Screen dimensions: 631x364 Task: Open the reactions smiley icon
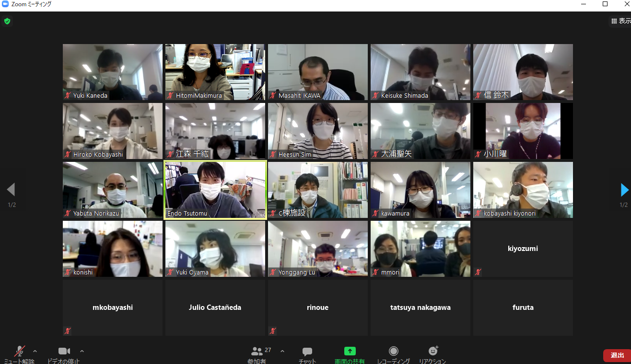pos(432,352)
